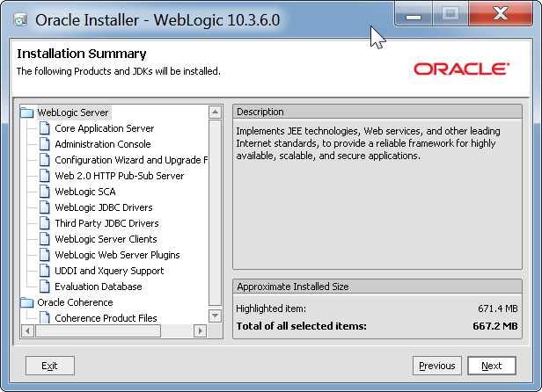Click the tree's scroll down arrow
542x392 pixels.
tap(215, 316)
